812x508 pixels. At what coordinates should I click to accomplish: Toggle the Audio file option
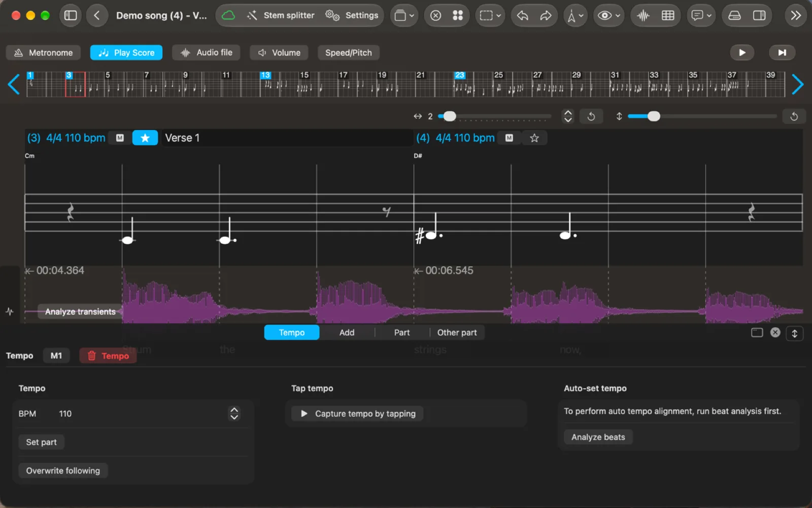tap(206, 53)
